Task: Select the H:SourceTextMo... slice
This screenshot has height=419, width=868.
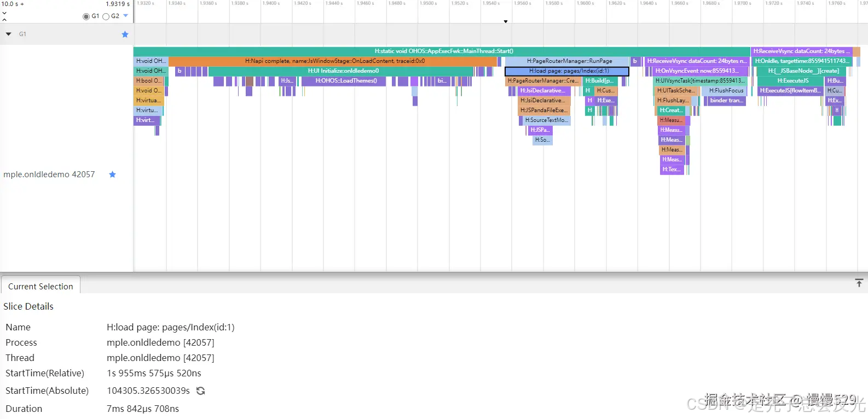Action: click(x=546, y=120)
